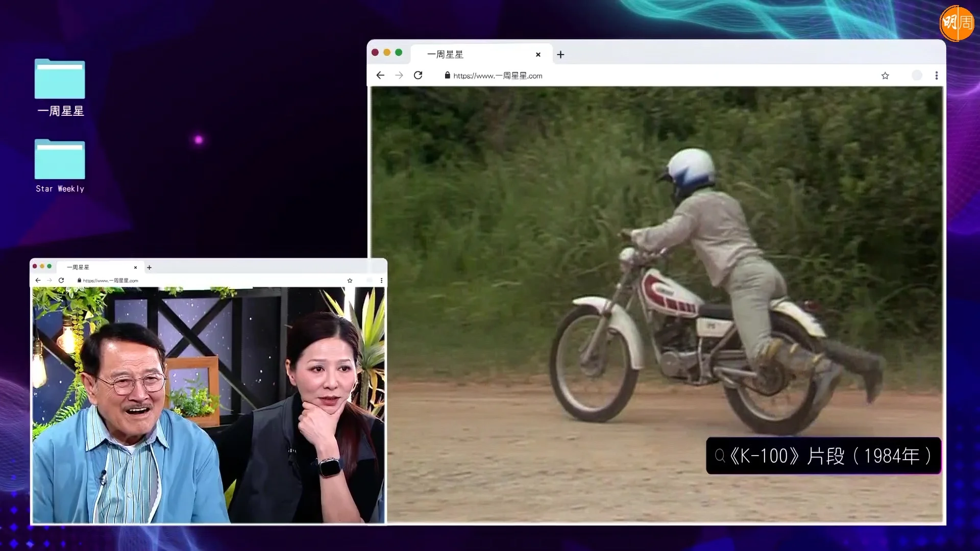Screen dimensions: 980x551
Task: Add a new tab in the large browser
Action: 560,55
